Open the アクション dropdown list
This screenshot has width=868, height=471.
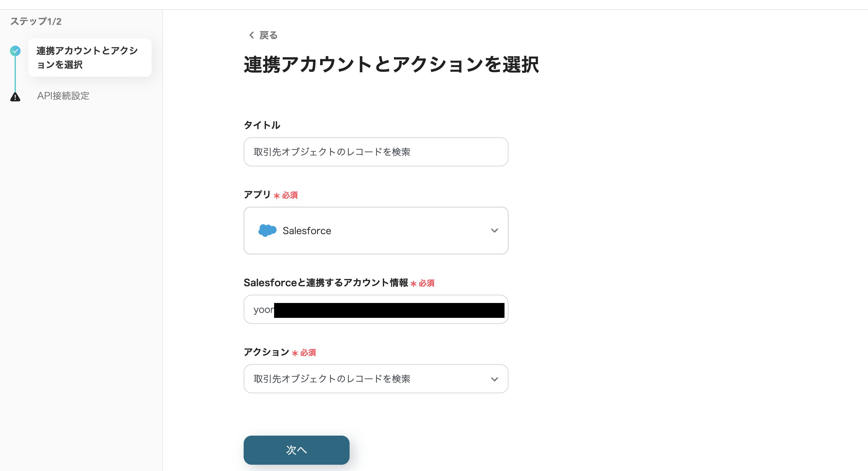(x=376, y=379)
